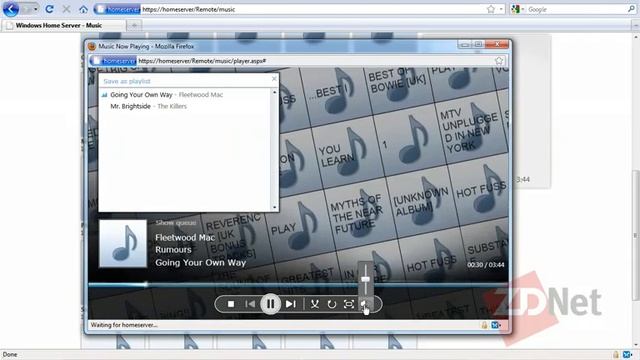Click queue scrollbar down arrow
The width and height of the screenshot is (640, 360).
(x=274, y=207)
